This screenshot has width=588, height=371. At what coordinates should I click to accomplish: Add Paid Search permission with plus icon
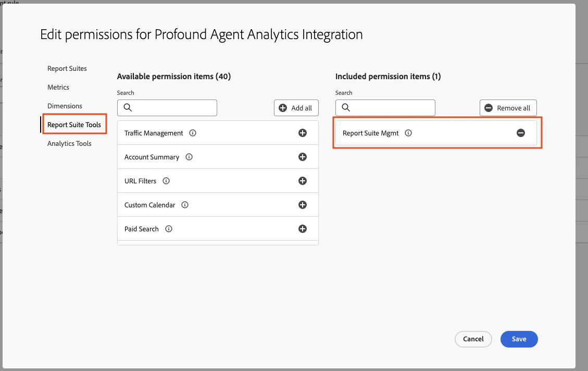tap(302, 229)
